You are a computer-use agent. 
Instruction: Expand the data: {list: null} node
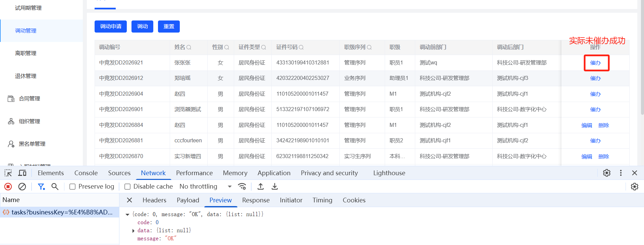133,231
